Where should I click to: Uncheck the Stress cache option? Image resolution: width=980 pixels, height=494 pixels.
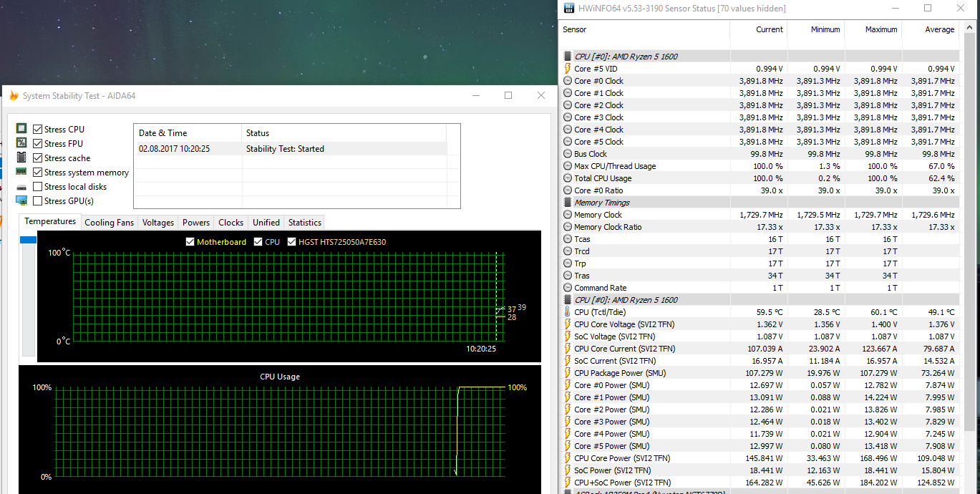pyautogui.click(x=38, y=158)
